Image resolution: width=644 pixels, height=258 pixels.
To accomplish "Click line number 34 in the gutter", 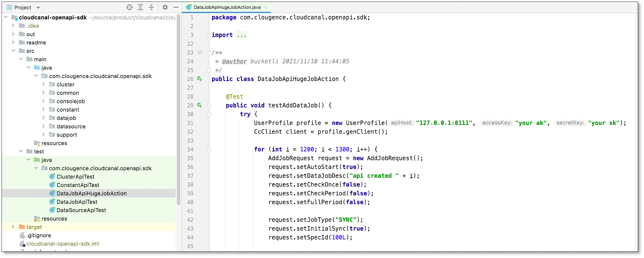I will [x=190, y=149].
